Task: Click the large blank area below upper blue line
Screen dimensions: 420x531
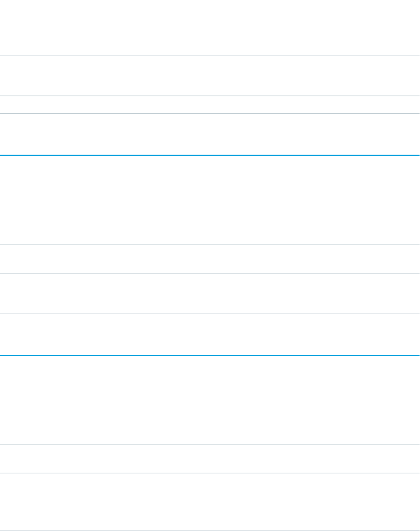Action: tap(210, 200)
